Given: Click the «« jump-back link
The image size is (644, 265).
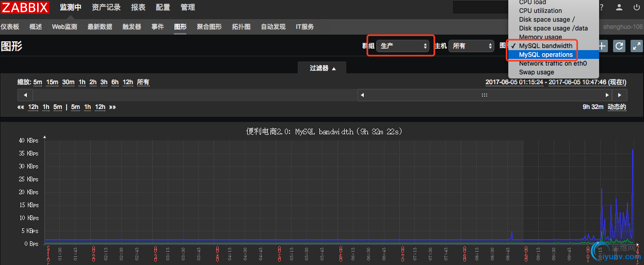Looking at the screenshot, I should pos(21,107).
